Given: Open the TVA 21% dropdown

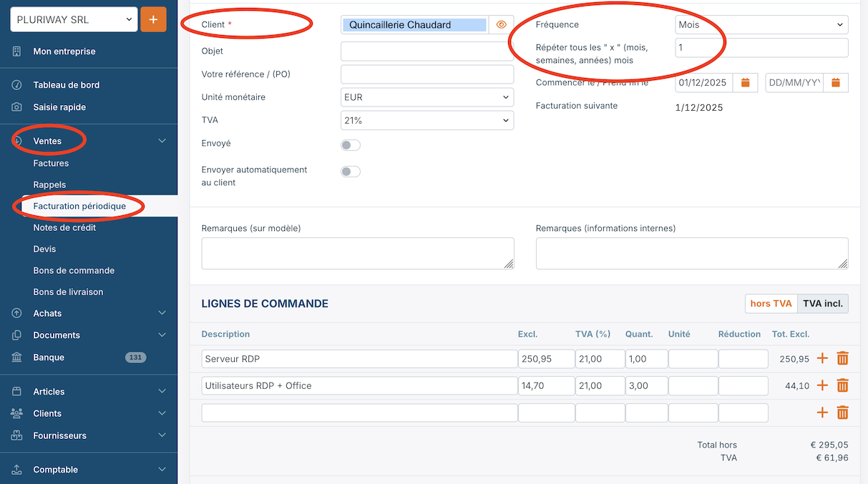Looking at the screenshot, I should coord(427,121).
